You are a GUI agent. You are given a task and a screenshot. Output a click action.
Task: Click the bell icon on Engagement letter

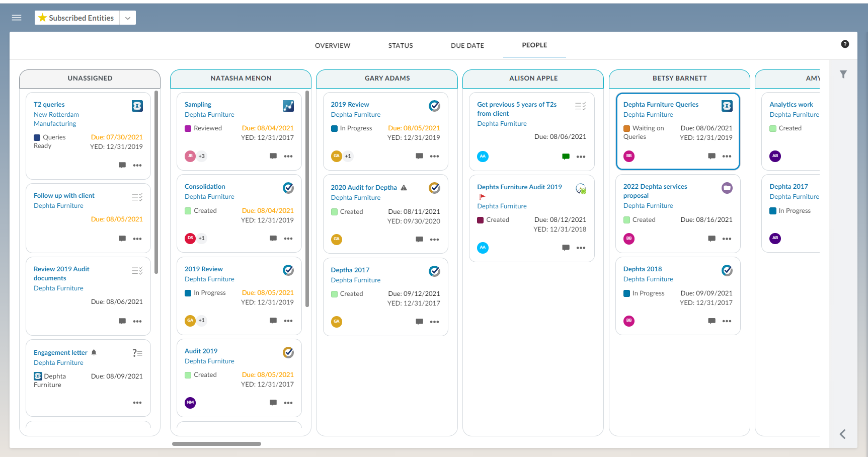[94, 352]
